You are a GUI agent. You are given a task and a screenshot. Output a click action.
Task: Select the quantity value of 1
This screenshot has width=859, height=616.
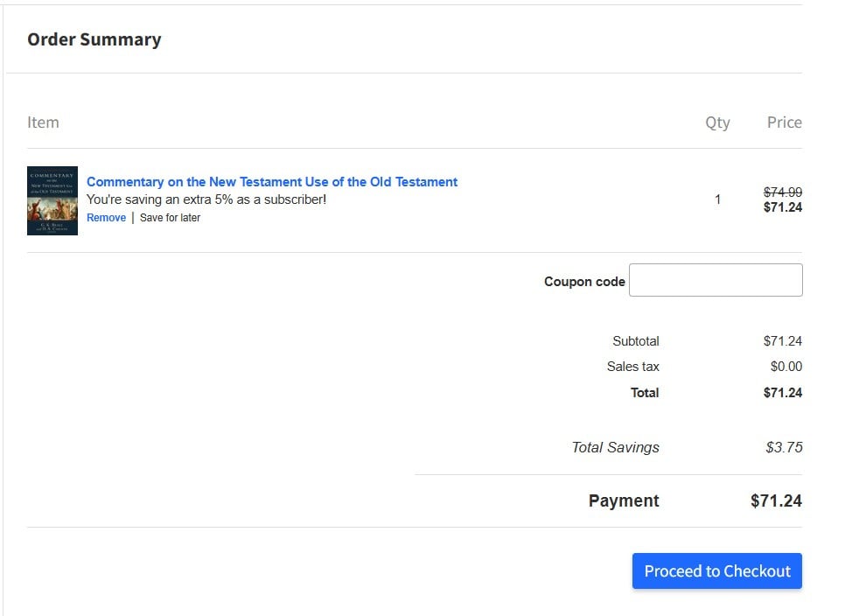coord(718,200)
